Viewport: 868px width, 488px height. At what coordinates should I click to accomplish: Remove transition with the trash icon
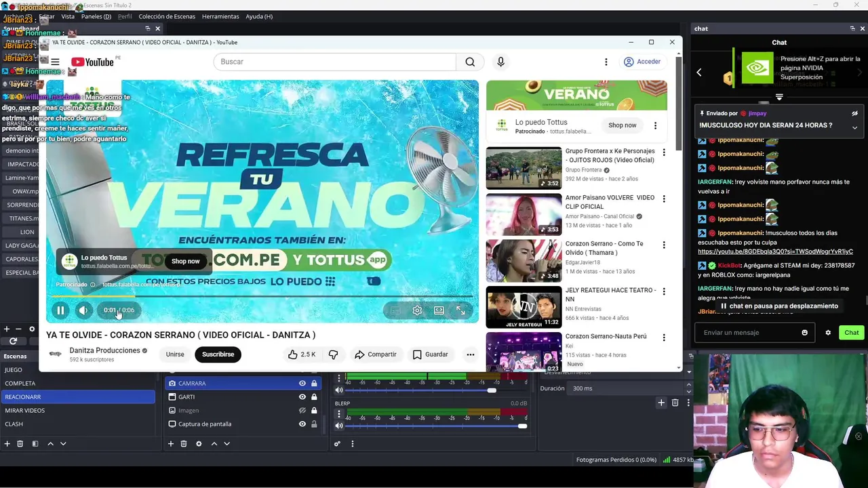675,403
